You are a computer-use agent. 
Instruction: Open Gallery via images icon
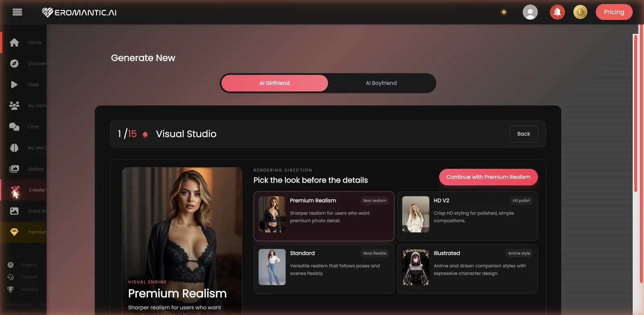click(14, 169)
